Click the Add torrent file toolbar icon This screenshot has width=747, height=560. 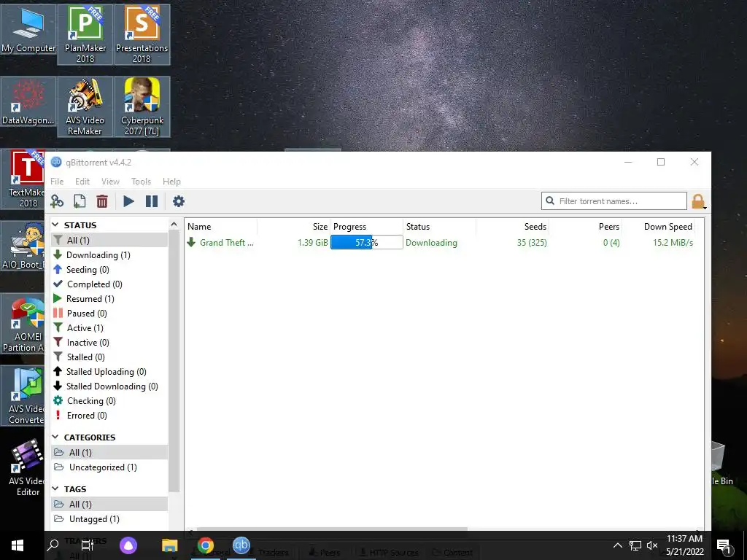[x=80, y=201]
